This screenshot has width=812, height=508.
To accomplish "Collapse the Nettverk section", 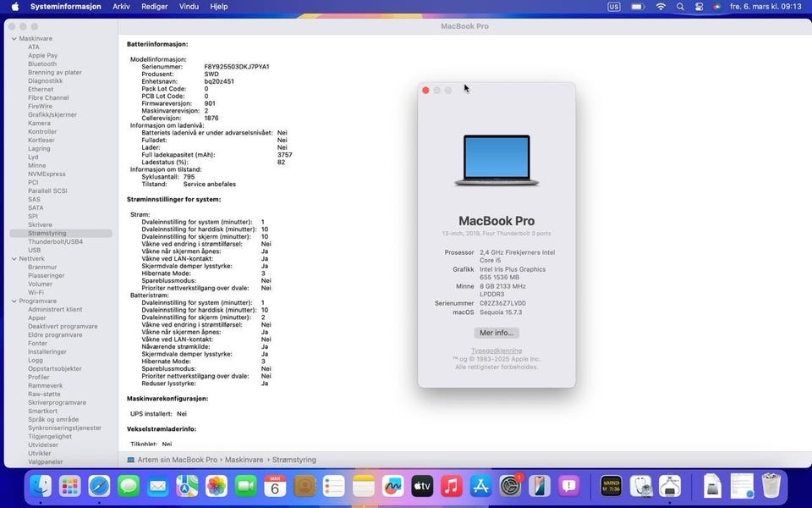I will (x=14, y=259).
